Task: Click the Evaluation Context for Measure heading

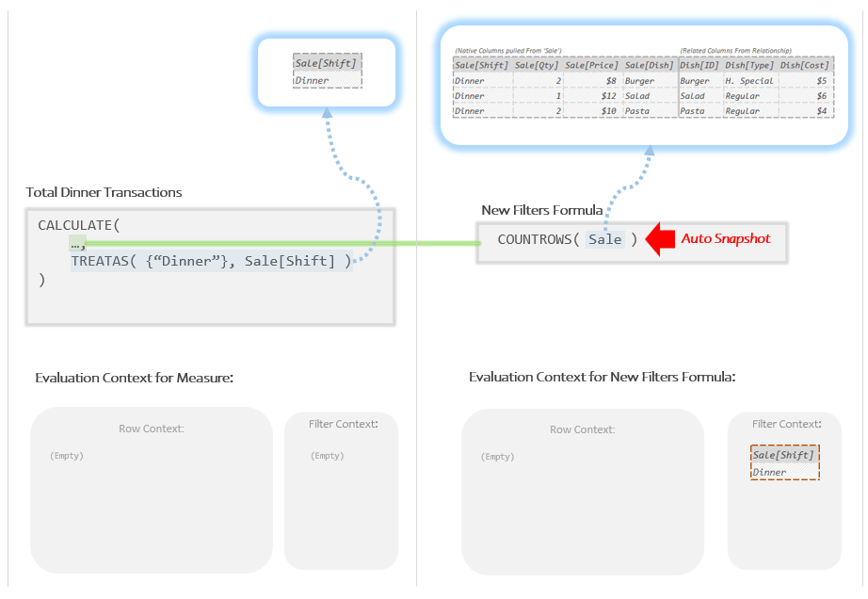Action: coord(134,378)
